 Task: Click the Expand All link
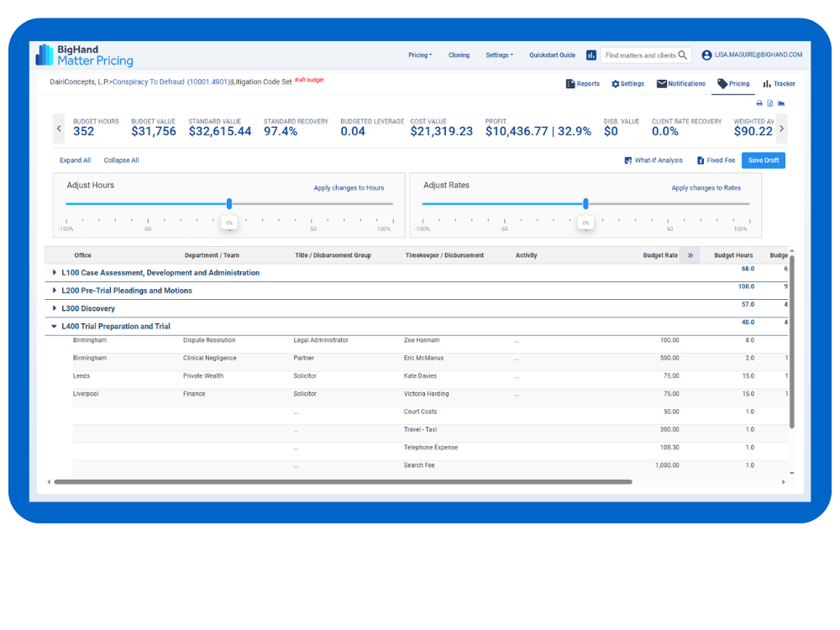pyautogui.click(x=75, y=160)
